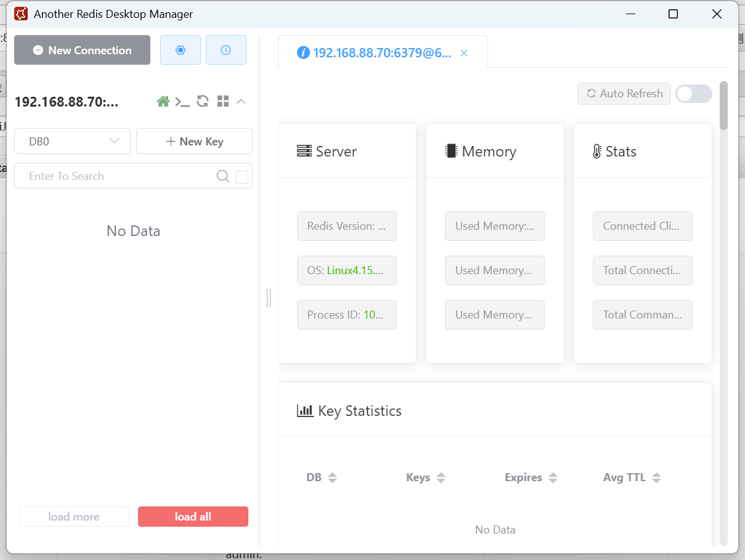The image size is (745, 560).
Task: Click the New Connection button
Action: [82, 50]
